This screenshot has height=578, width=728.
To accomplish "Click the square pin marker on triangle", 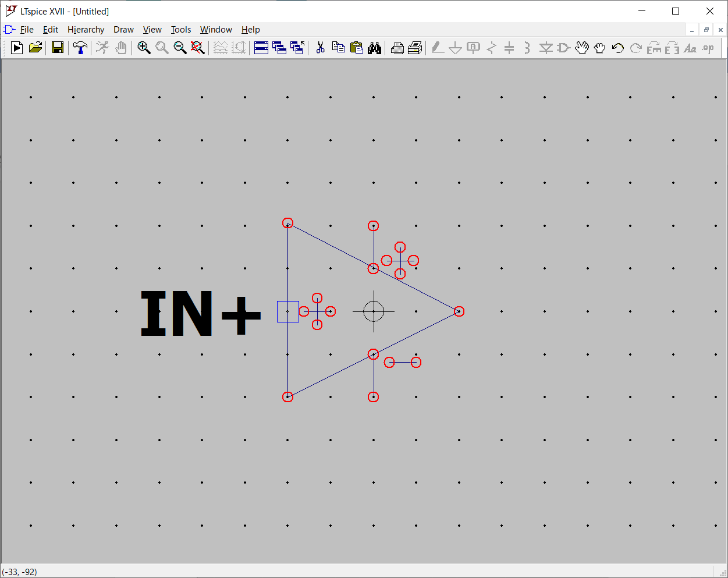I will 287,311.
